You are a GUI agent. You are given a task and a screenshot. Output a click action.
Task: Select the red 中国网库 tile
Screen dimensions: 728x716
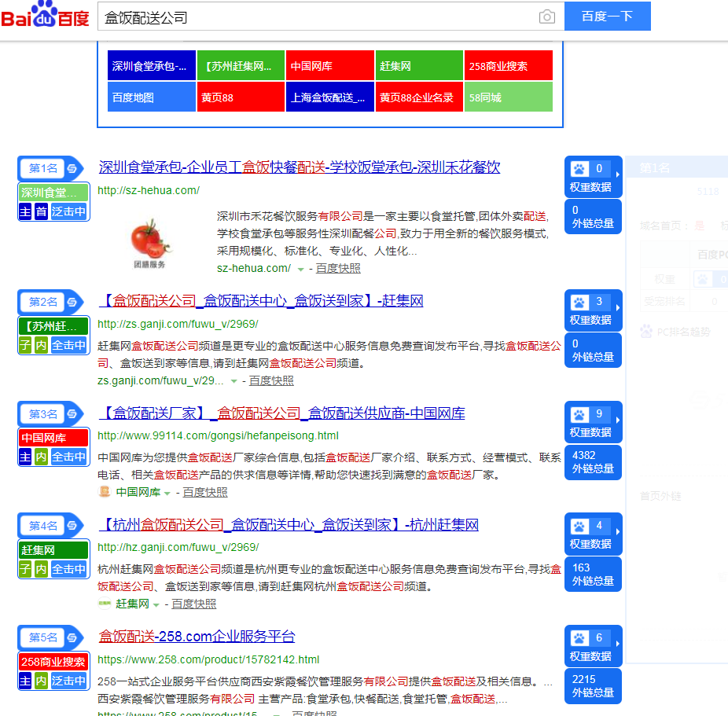click(329, 66)
